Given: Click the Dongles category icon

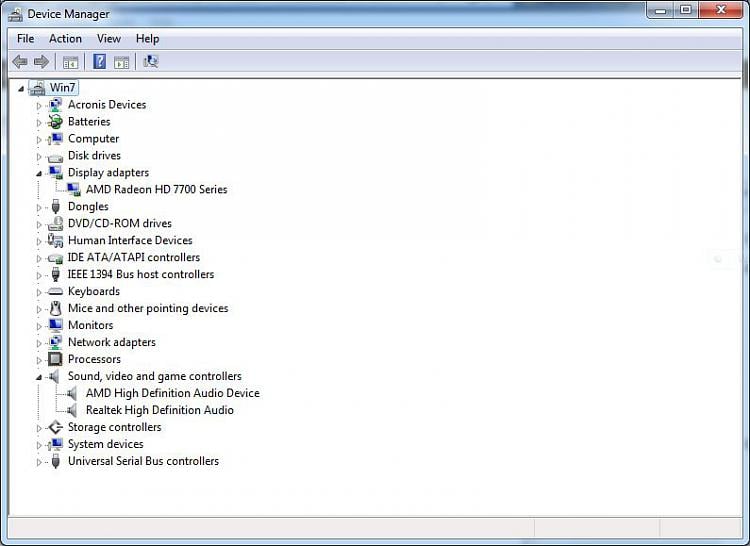Looking at the screenshot, I should (x=55, y=207).
